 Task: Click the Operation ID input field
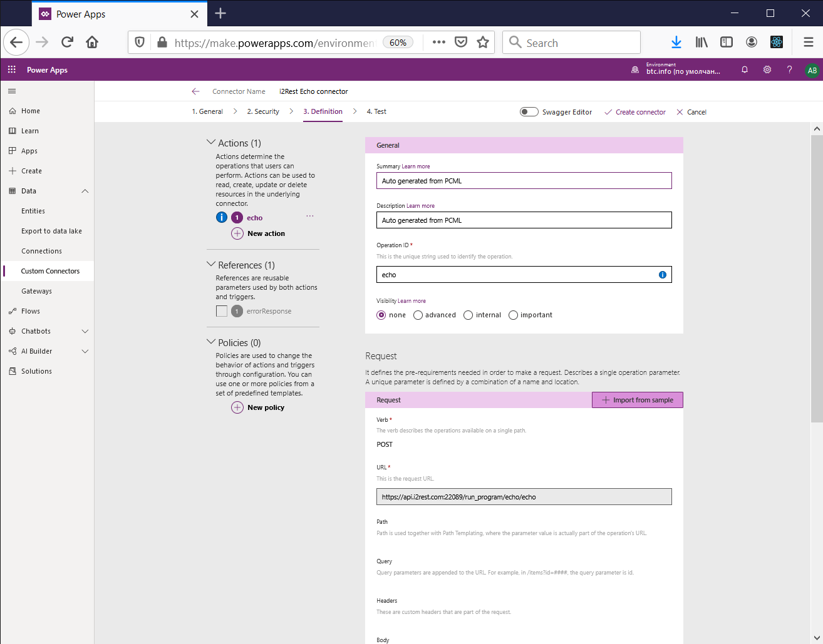point(524,275)
